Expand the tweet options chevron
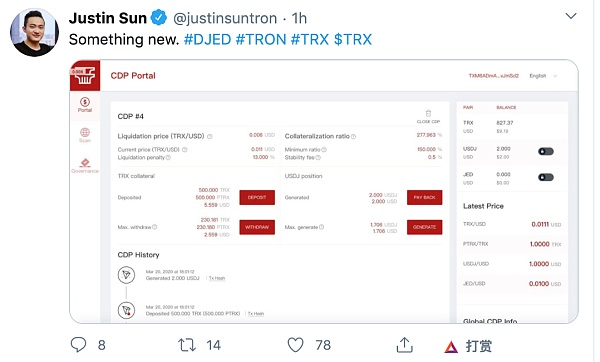The width and height of the screenshot is (600, 362). tap(571, 16)
